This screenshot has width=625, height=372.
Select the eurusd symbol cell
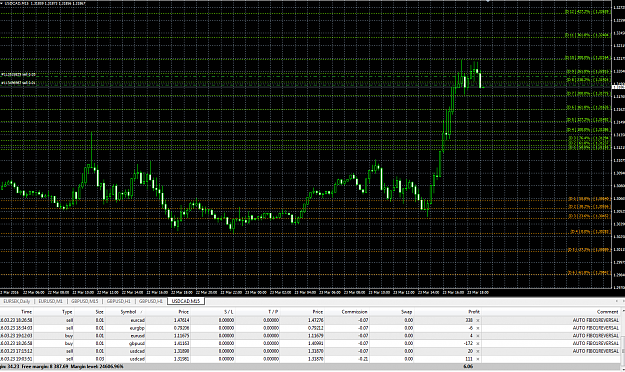pyautogui.click(x=138, y=336)
